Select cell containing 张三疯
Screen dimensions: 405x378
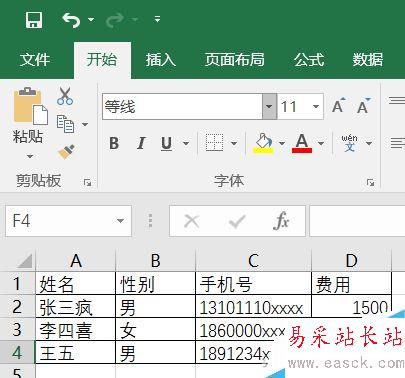click(76, 306)
